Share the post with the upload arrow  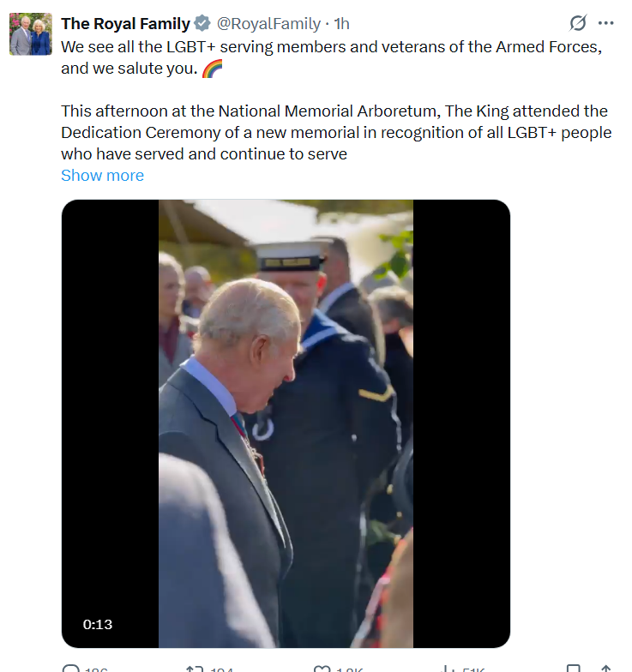click(x=605, y=669)
